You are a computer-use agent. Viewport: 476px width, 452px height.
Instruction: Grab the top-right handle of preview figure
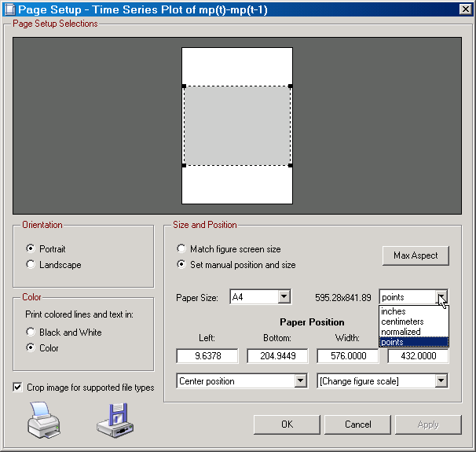[x=290, y=86]
